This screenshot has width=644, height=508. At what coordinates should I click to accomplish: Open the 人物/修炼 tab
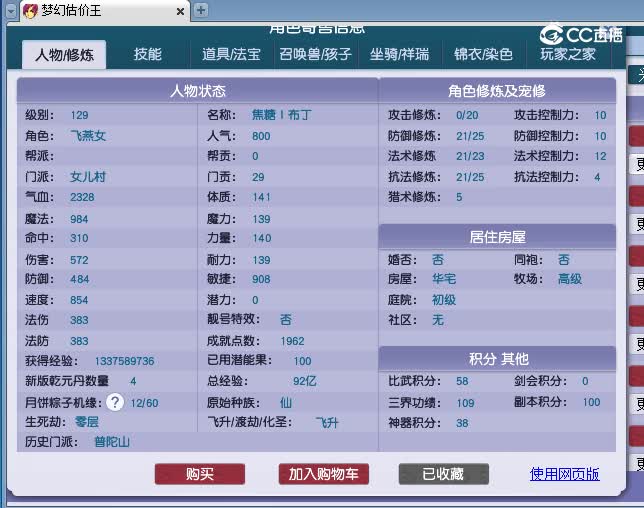coord(64,55)
